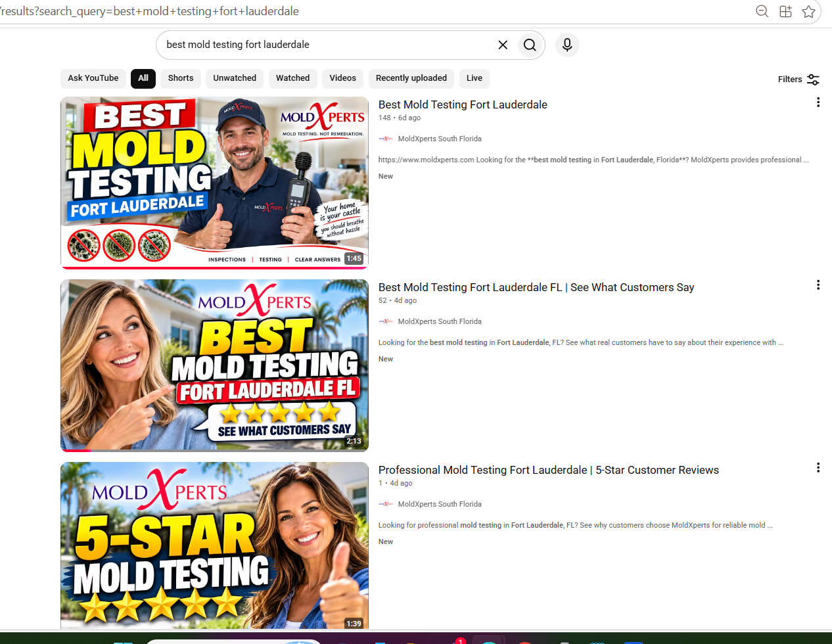
Task: Open title Professional Mold Testing Fort Lauderdale | 5-Star Customer Reviews
Action: 549,470
